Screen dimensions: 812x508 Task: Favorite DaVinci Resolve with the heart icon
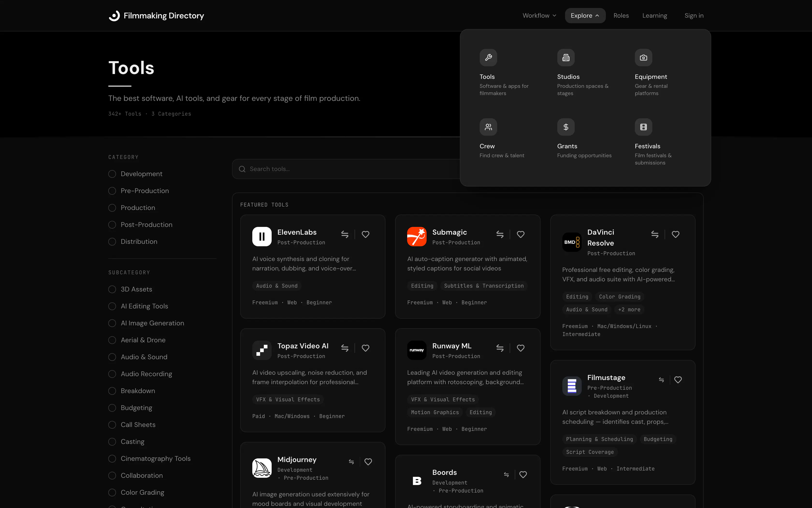click(675, 234)
